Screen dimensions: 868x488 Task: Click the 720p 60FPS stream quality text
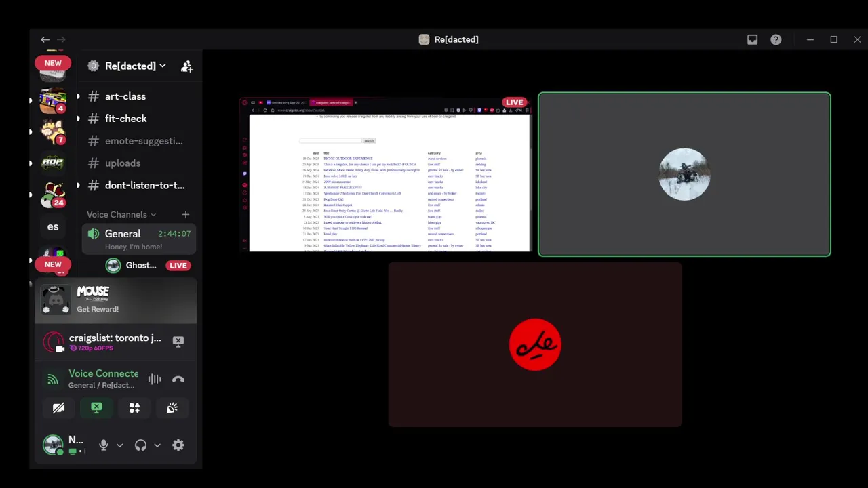(95, 348)
